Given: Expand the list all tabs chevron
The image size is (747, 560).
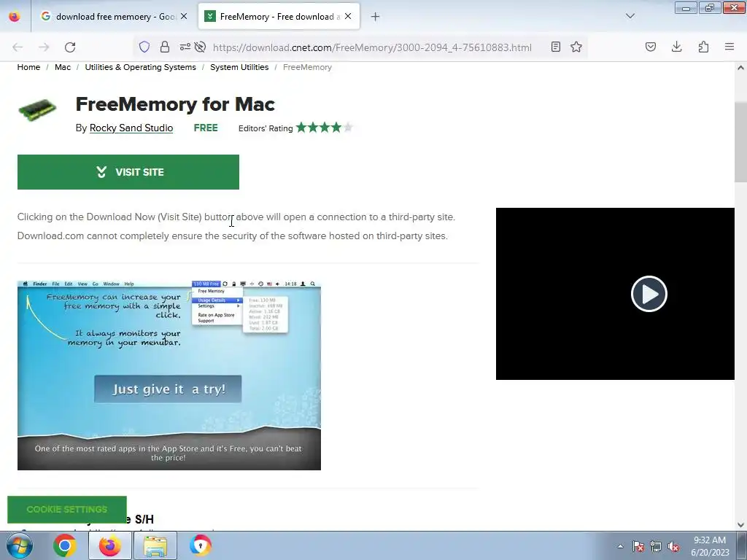Looking at the screenshot, I should point(630,16).
